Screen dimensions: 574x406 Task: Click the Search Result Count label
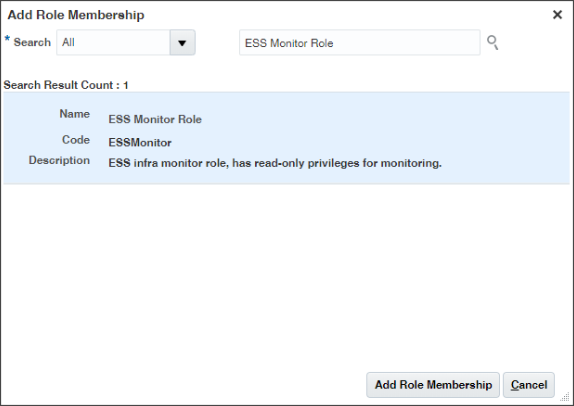pos(66,85)
